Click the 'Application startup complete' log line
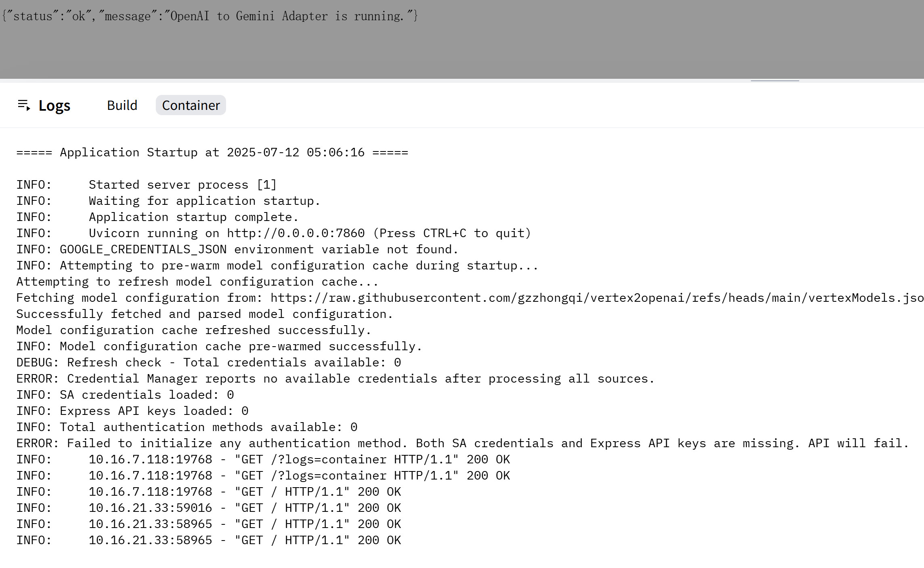Screen dimensions: 924x568 pyautogui.click(x=193, y=217)
